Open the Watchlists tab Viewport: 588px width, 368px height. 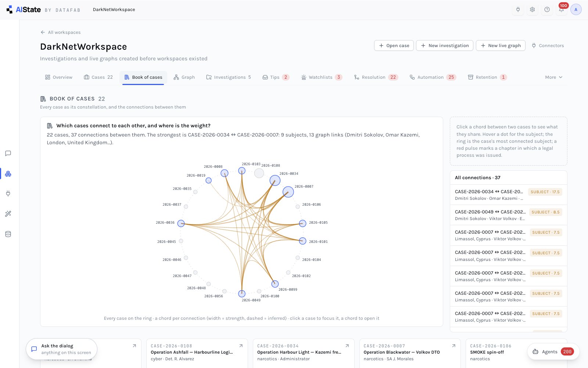point(322,77)
